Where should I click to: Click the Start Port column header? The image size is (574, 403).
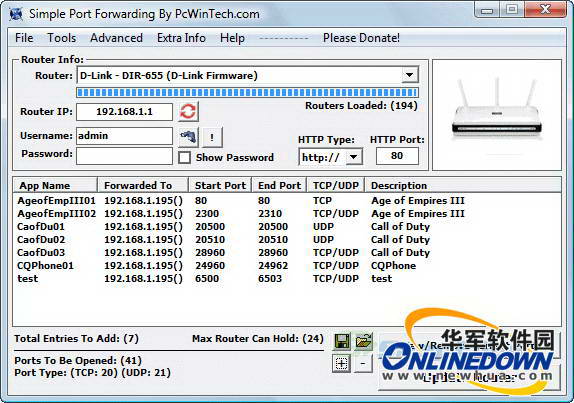220,185
